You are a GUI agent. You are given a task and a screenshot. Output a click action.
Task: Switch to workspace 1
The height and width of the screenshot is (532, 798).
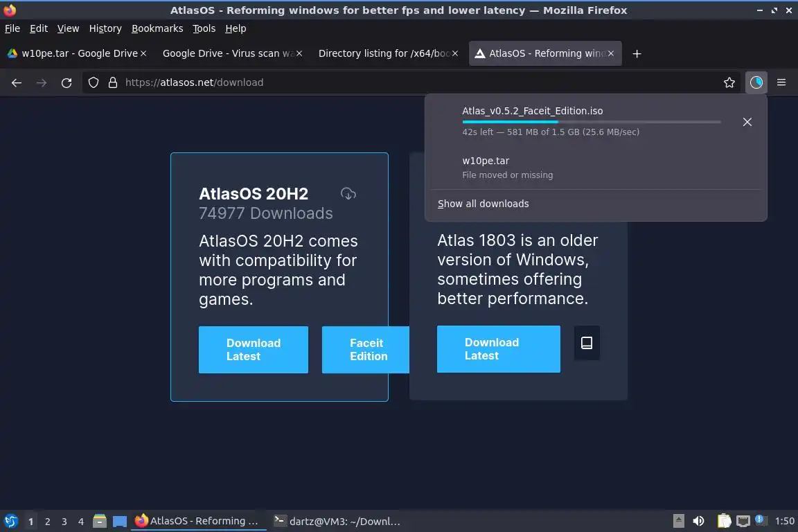[31, 522]
